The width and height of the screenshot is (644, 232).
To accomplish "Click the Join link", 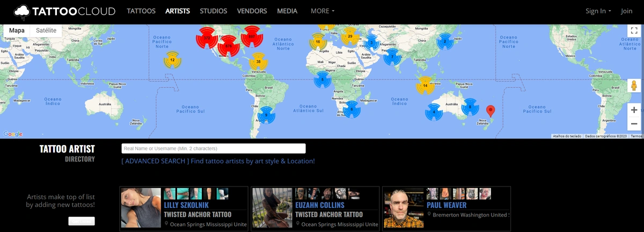I will pyautogui.click(x=627, y=11).
